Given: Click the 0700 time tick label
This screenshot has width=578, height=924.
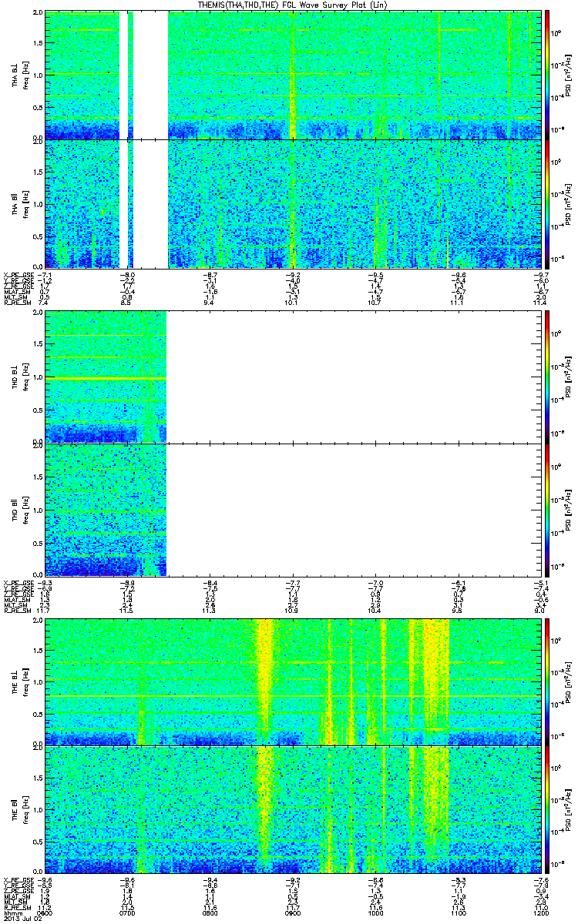Looking at the screenshot, I should tap(127, 914).
